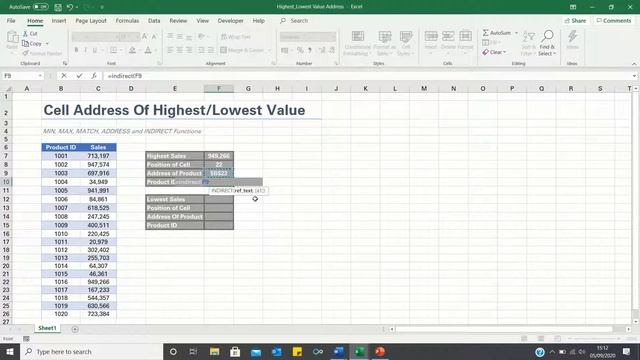Click the Undo icon in title bar

[x=70, y=7]
